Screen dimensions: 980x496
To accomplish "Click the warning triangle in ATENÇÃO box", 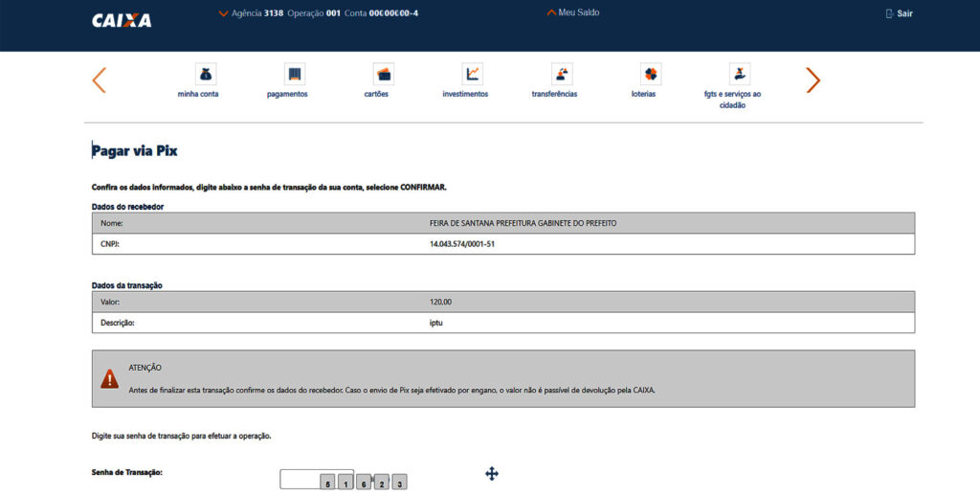I will pyautogui.click(x=110, y=379).
